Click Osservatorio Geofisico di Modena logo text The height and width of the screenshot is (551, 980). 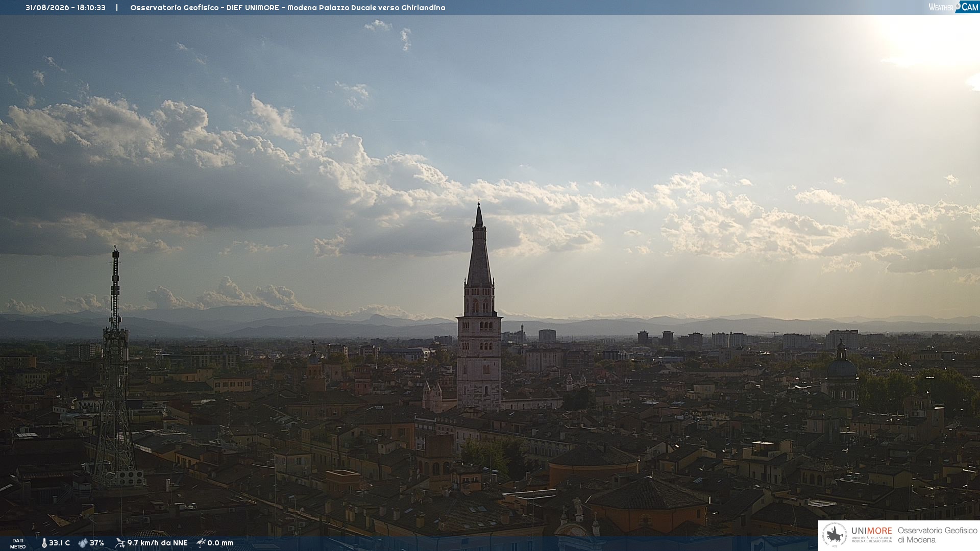[937, 535]
